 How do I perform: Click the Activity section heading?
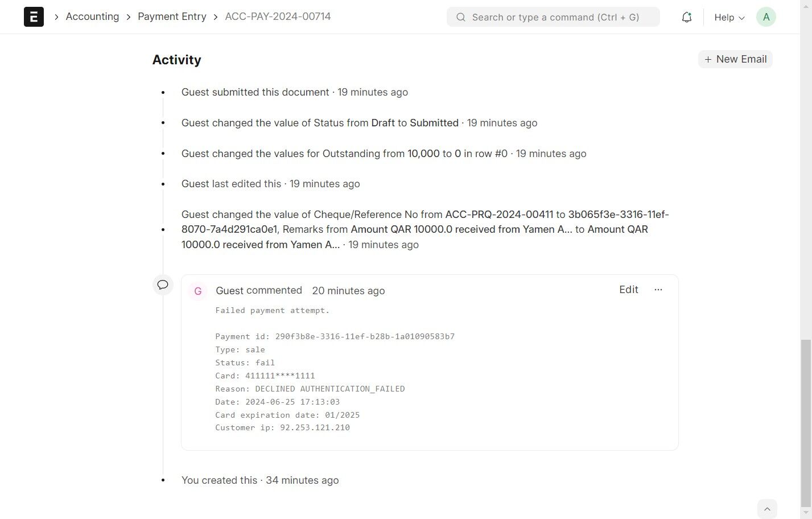pyautogui.click(x=177, y=60)
